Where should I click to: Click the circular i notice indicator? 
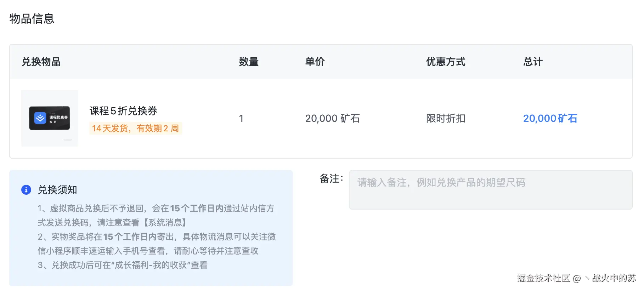[26, 190]
